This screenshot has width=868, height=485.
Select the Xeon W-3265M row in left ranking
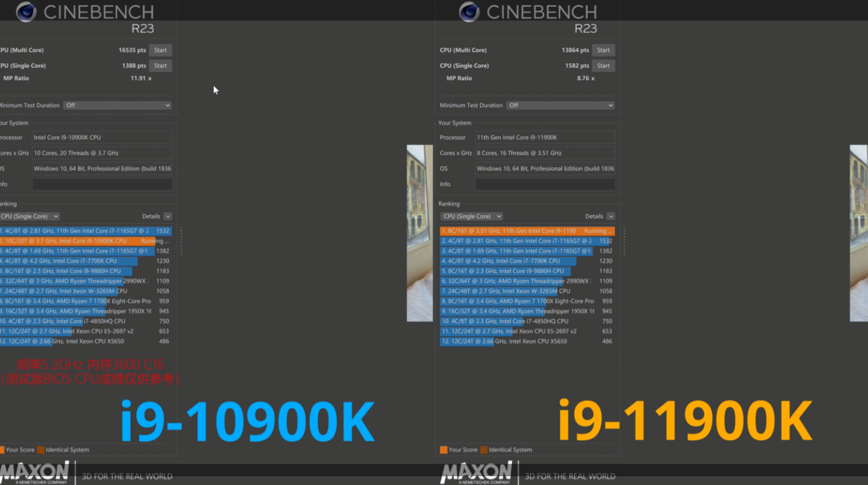click(86, 291)
